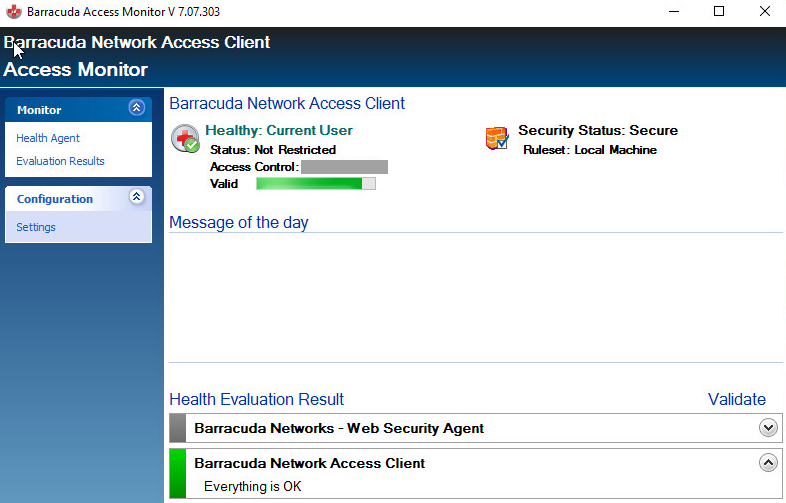Open Evaluation Results in the sidebar
The height and width of the screenshot is (503, 786).
[x=60, y=161]
